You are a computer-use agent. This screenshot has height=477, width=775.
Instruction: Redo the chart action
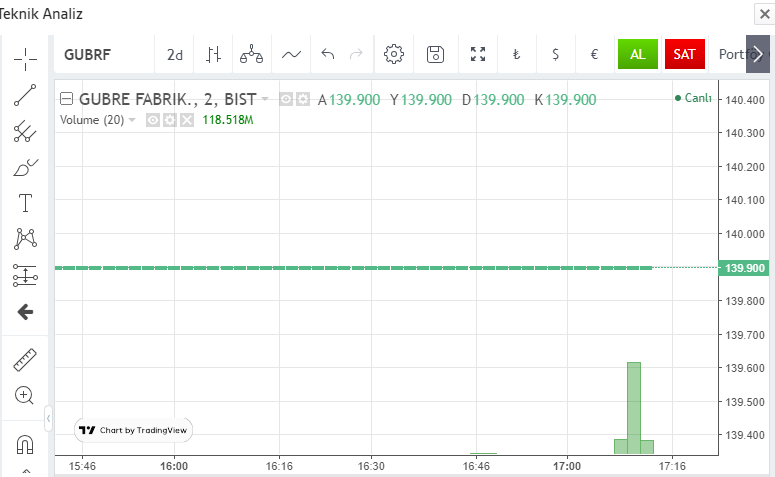[356, 54]
